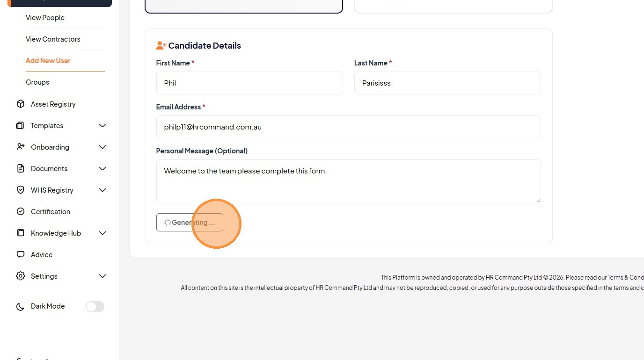
Task: Click the Knowledge Hub book icon
Action: 21,233
